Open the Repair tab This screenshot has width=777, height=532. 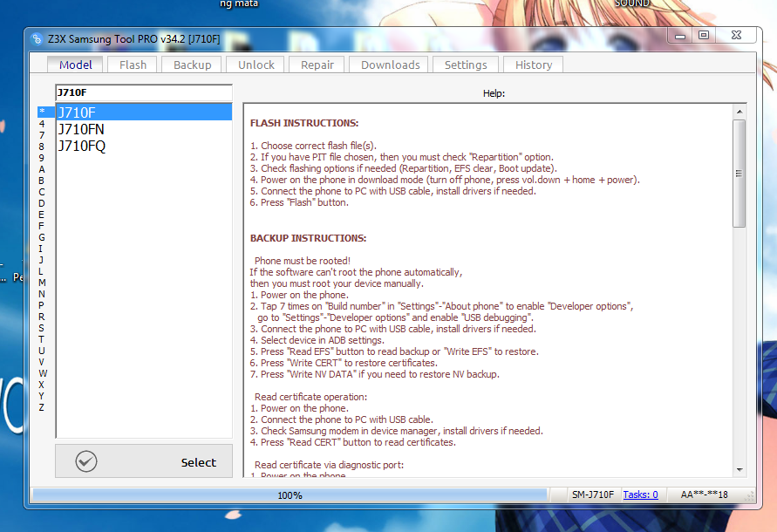(x=317, y=65)
